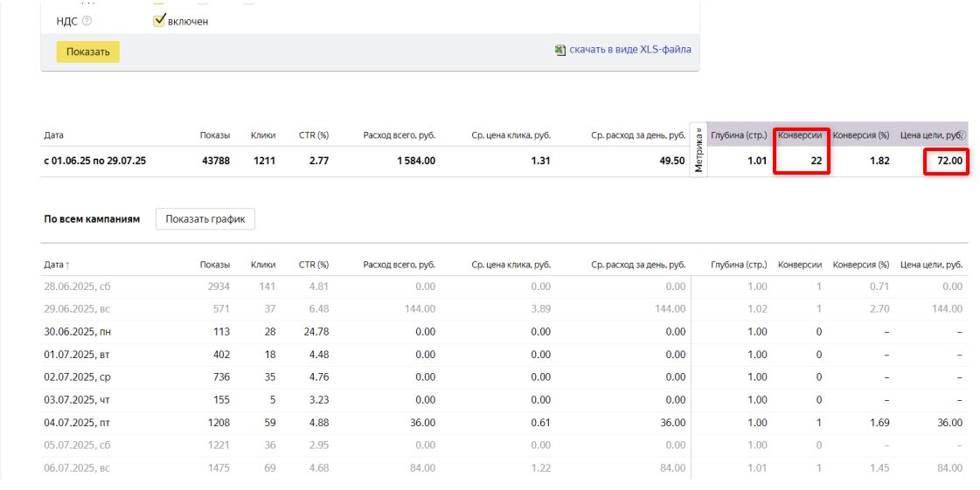This screenshot has width=980, height=490.
Task: Click help icon beside Цена цели header
Action: click(x=962, y=135)
